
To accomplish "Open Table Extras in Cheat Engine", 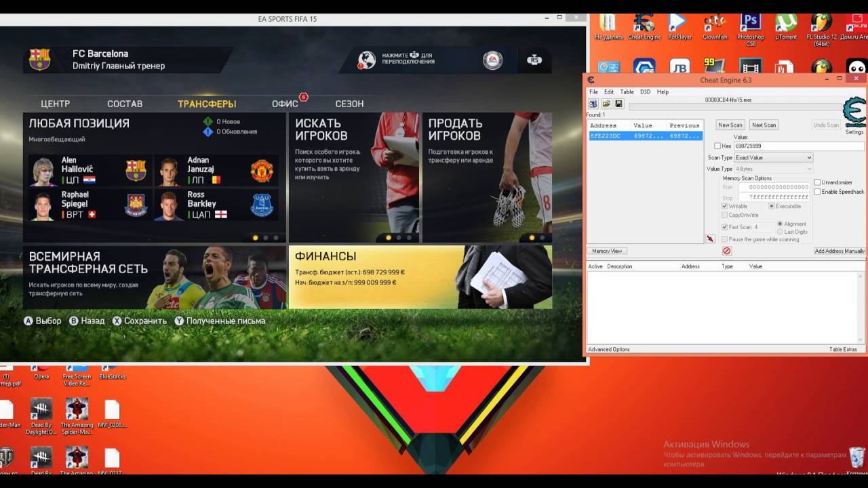I will (x=843, y=350).
